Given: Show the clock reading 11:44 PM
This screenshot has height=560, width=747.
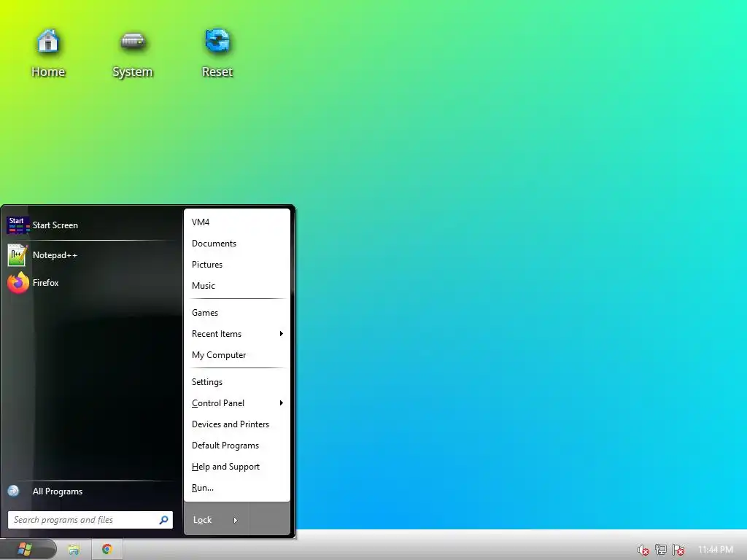Looking at the screenshot, I should coord(716,550).
